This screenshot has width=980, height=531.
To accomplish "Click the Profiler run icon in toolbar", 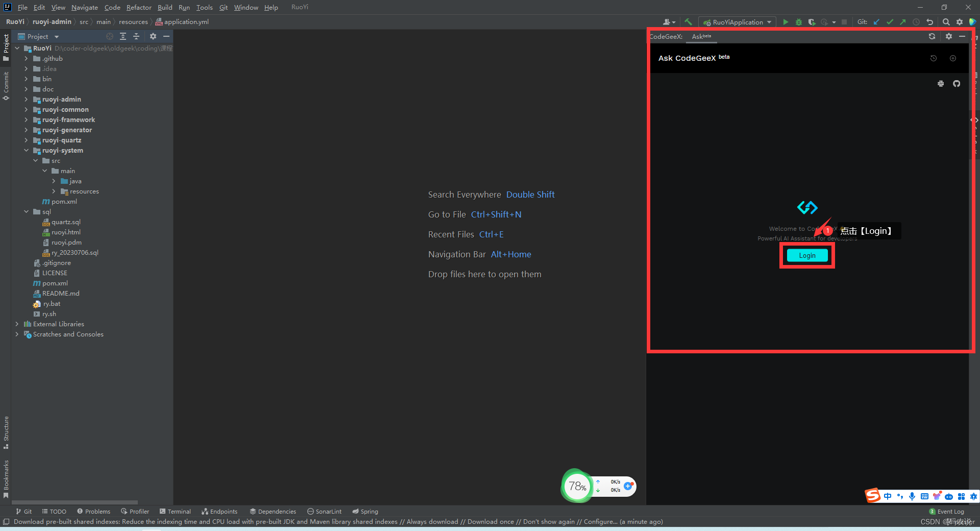I will [x=824, y=22].
